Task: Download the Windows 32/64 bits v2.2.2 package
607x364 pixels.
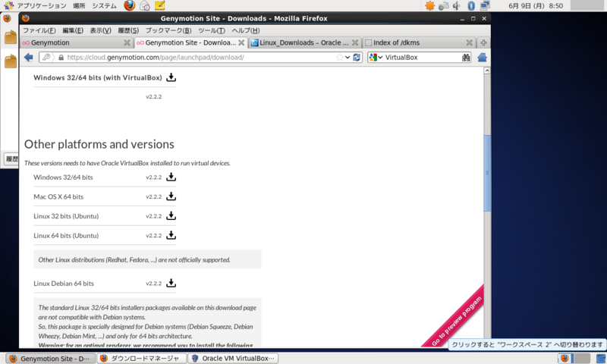Action: coord(171,177)
